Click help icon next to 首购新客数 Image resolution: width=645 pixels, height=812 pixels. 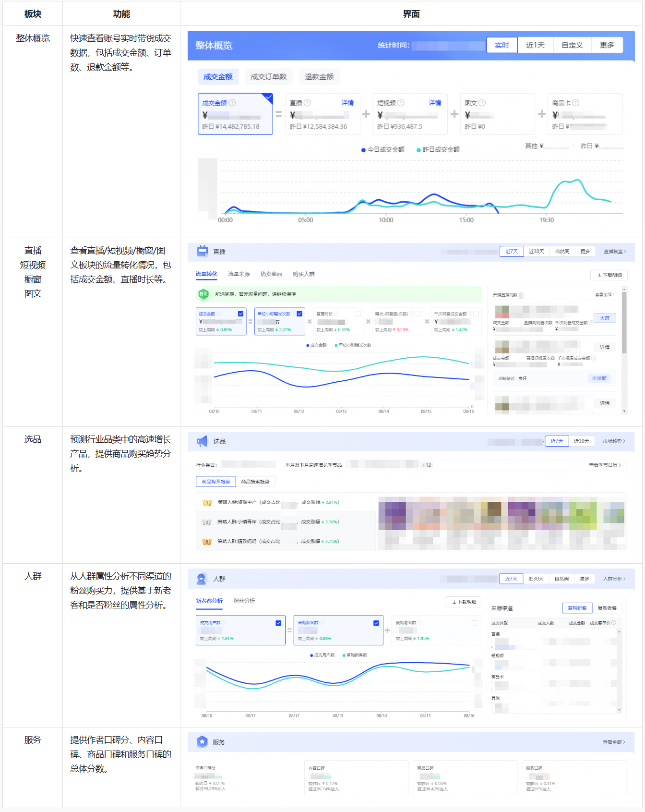[x=322, y=622]
